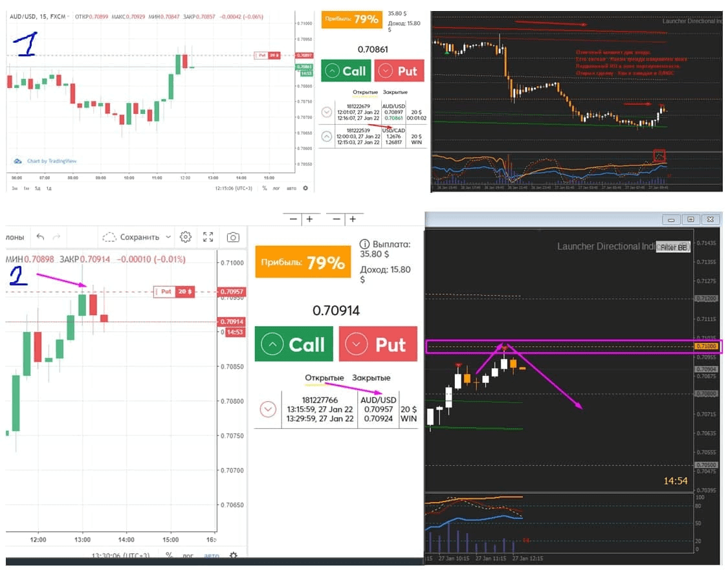Open chart settings gear in lower toolbar
728x572 pixels.
[186, 237]
